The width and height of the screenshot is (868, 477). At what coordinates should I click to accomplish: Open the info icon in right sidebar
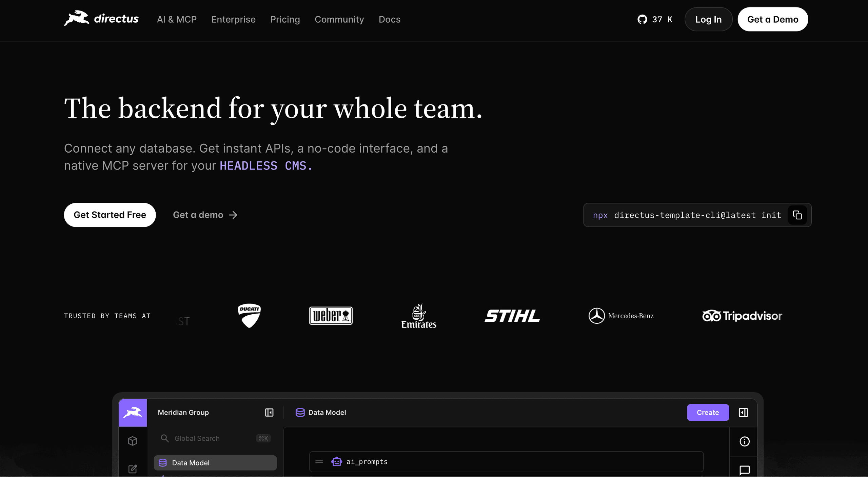coord(745,441)
